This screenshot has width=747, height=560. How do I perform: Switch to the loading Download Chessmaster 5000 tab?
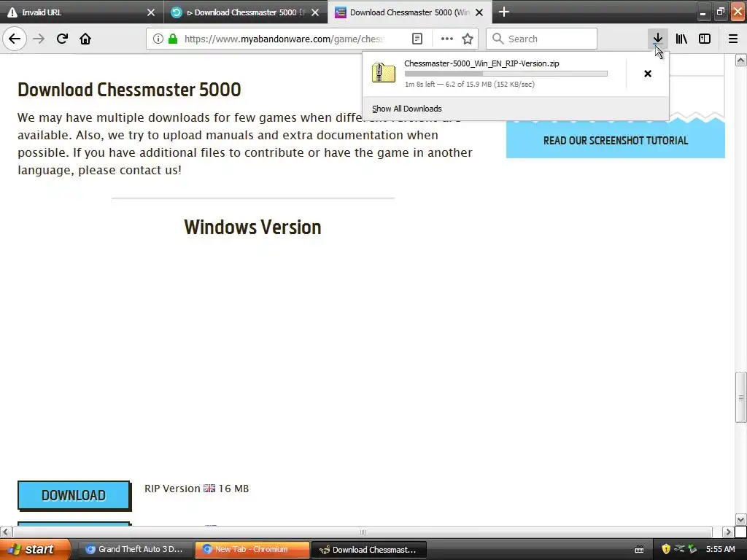245,12
